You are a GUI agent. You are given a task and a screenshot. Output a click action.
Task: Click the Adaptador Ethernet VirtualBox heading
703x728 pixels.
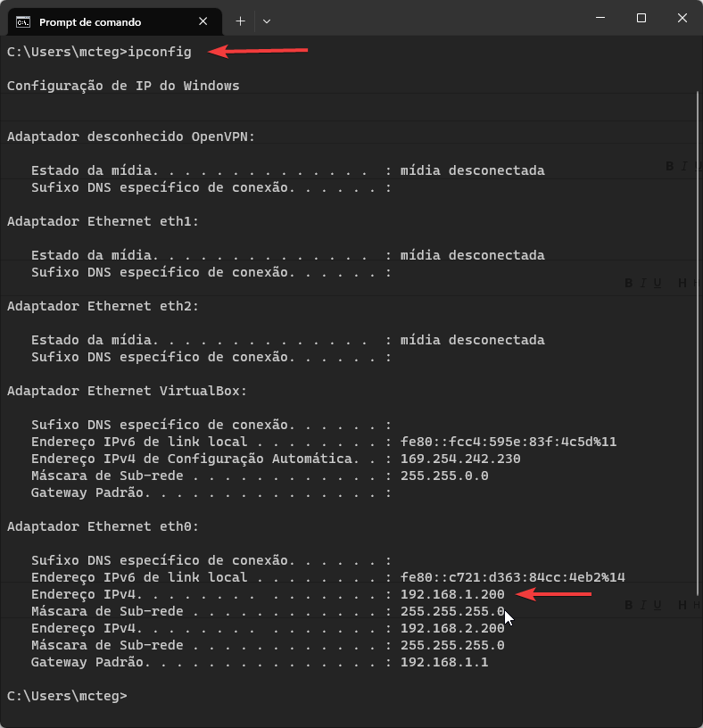click(x=127, y=391)
